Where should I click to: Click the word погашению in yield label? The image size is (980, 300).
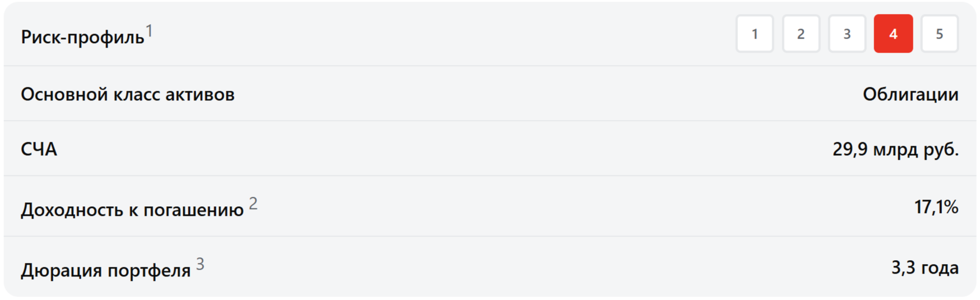pyautogui.click(x=193, y=210)
